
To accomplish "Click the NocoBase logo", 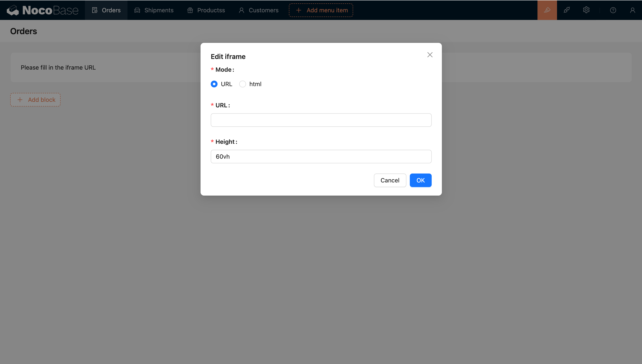I will (42, 10).
